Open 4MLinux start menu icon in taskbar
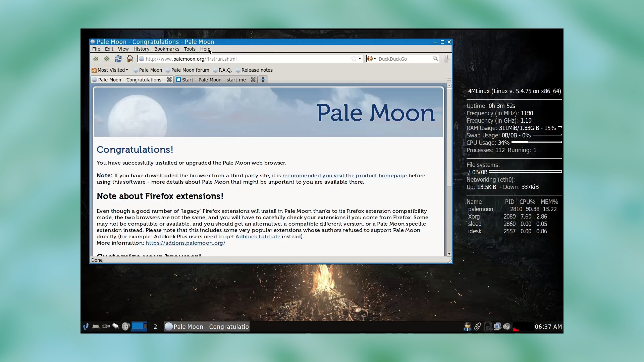The image size is (644, 362). 86,326
